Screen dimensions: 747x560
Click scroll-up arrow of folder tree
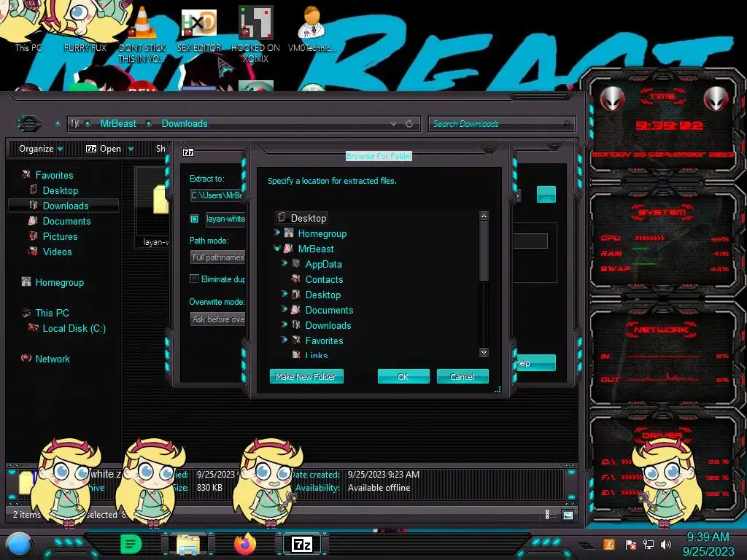coord(484,216)
